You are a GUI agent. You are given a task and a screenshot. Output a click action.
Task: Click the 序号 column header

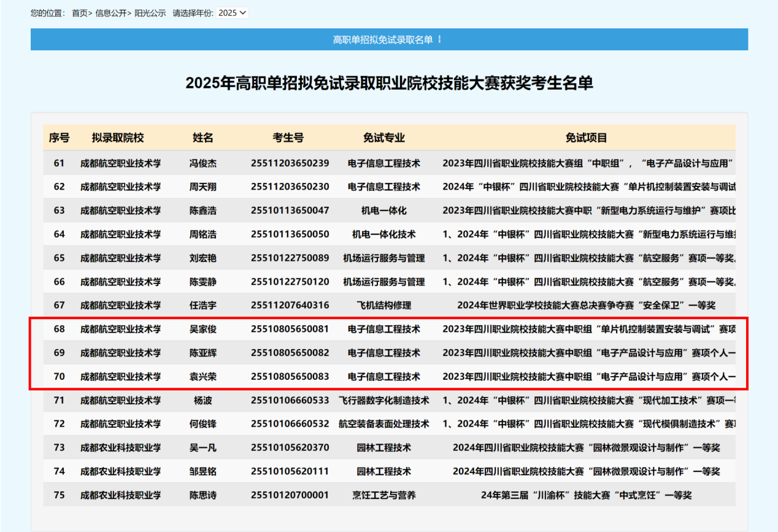(59, 138)
